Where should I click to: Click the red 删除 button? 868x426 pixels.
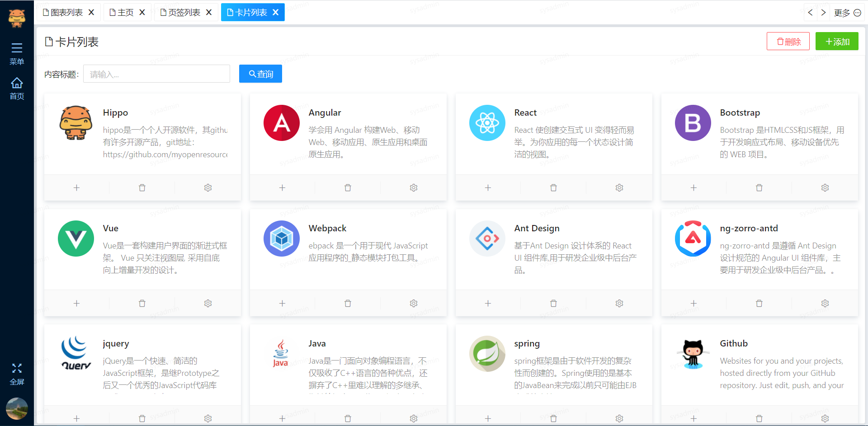coord(788,42)
